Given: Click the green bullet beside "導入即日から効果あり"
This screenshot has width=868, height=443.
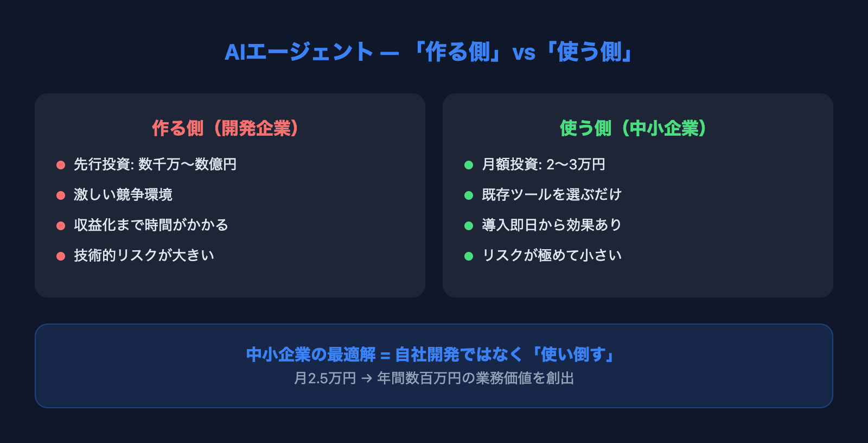Looking at the screenshot, I should [469, 226].
